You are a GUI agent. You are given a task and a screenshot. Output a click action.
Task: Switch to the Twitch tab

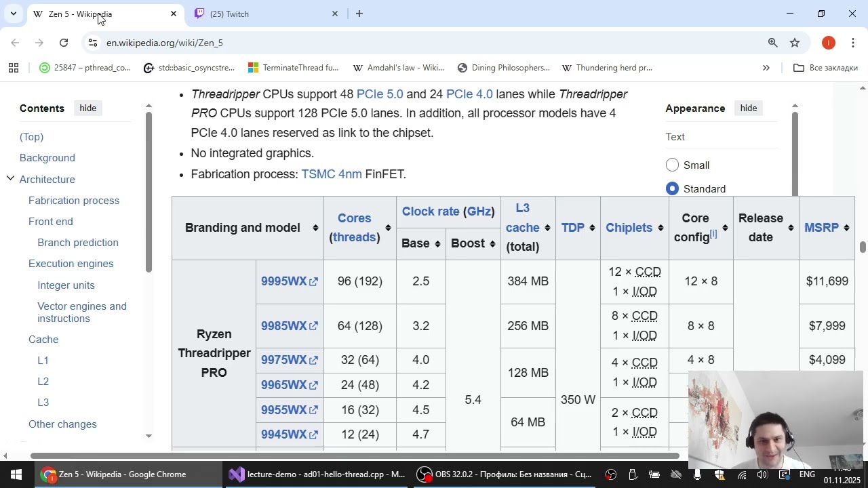tap(264, 14)
